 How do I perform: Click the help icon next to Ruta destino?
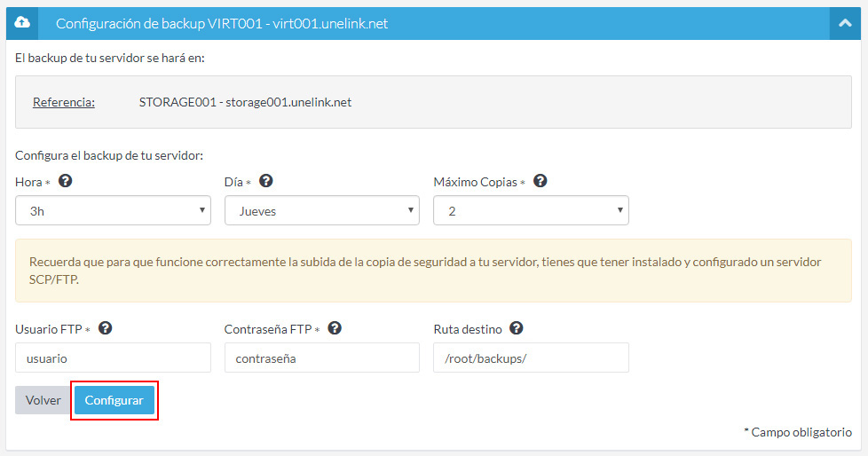517,328
